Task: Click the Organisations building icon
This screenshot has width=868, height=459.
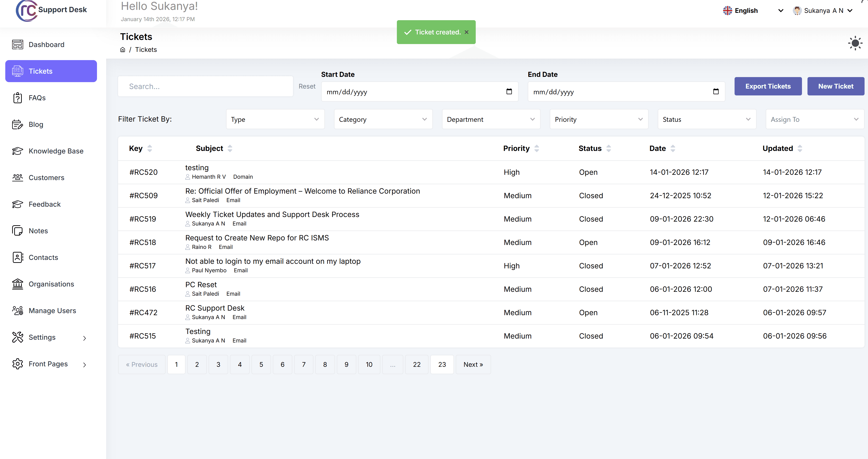Action: click(x=17, y=284)
